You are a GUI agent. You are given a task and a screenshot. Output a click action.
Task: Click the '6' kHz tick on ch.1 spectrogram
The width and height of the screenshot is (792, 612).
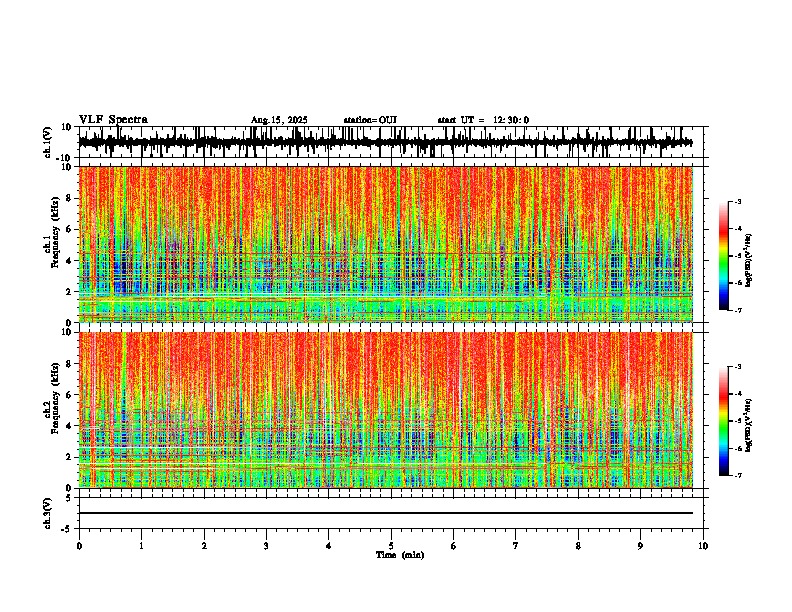(x=71, y=230)
